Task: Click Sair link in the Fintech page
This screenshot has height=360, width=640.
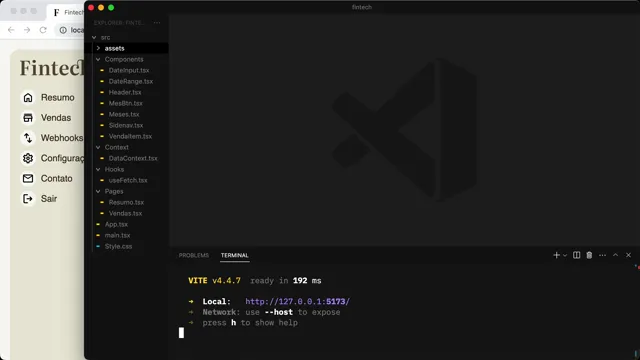Action: point(49,199)
